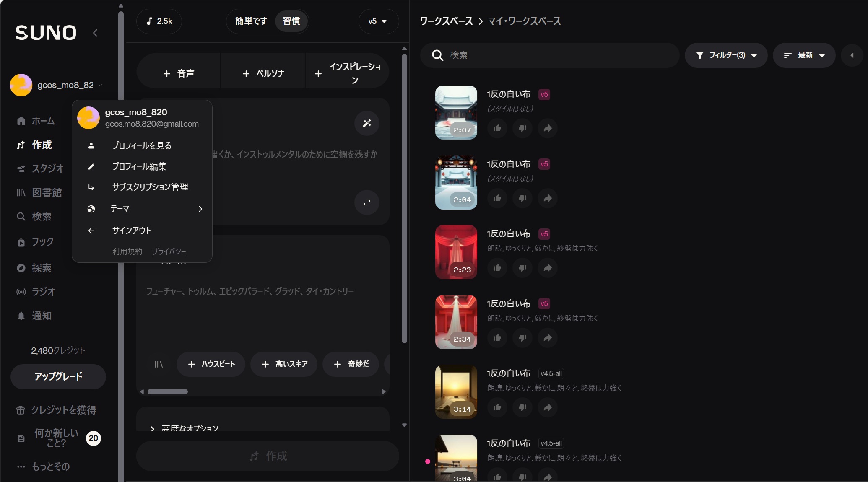Click the expand lyrics box icon
Viewport: 868px width, 482px height.
tap(367, 202)
